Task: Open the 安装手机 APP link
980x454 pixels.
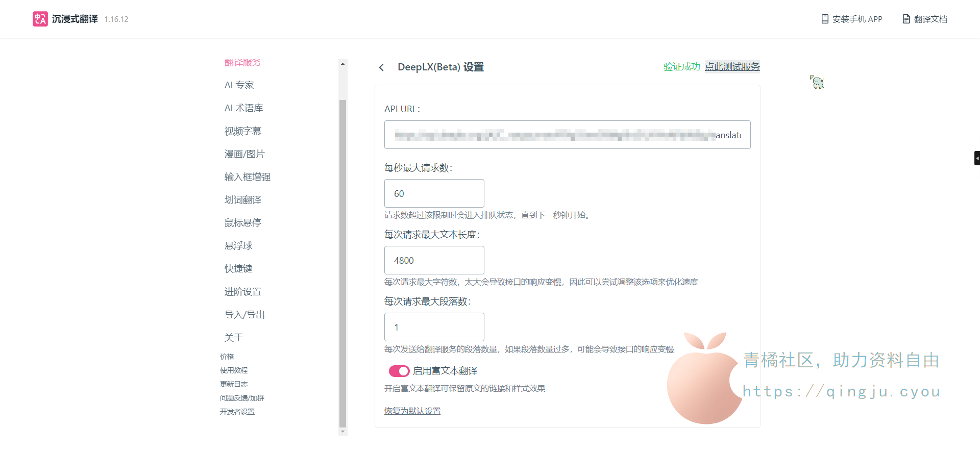Action: pyautogui.click(x=857, y=19)
